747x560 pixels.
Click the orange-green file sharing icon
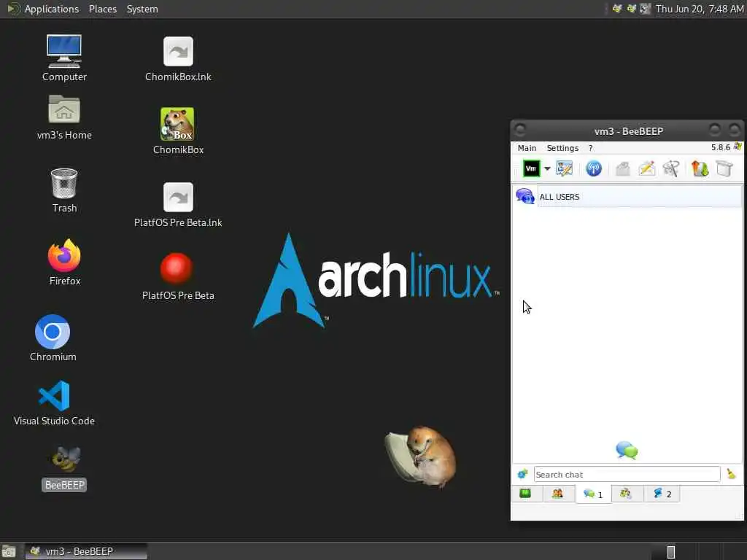point(700,168)
